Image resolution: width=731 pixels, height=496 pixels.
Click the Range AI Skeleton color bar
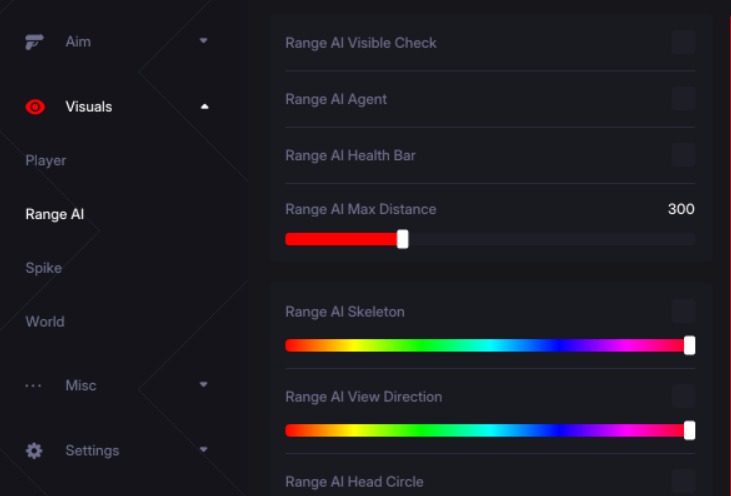point(487,345)
